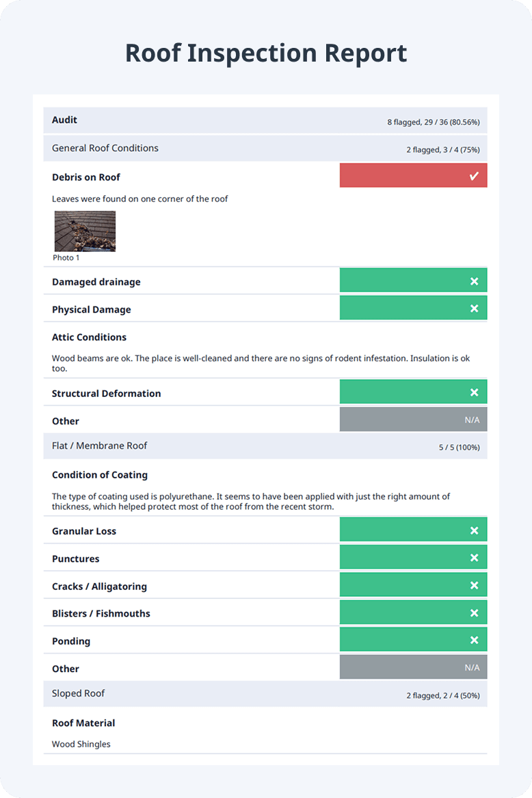Click the X icon for Punctures
Viewport: 532px width, 798px height.
(x=474, y=558)
